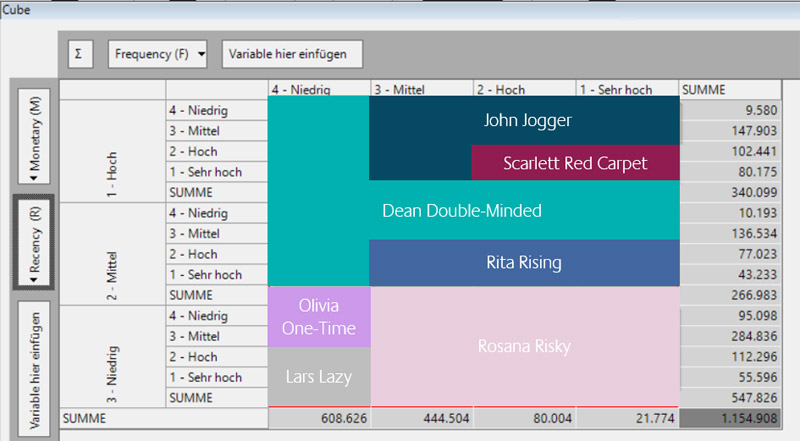Select the '3 - Mittel' column header

pos(420,89)
